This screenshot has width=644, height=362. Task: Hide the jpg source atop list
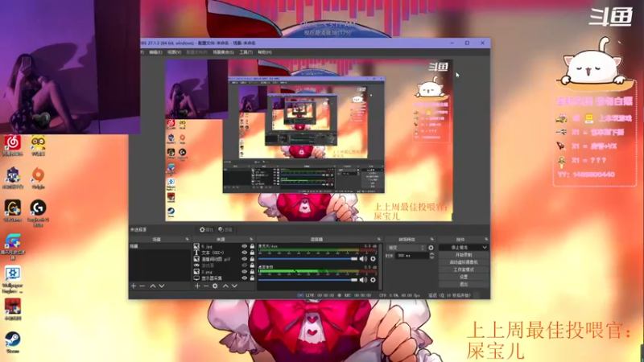pos(245,246)
